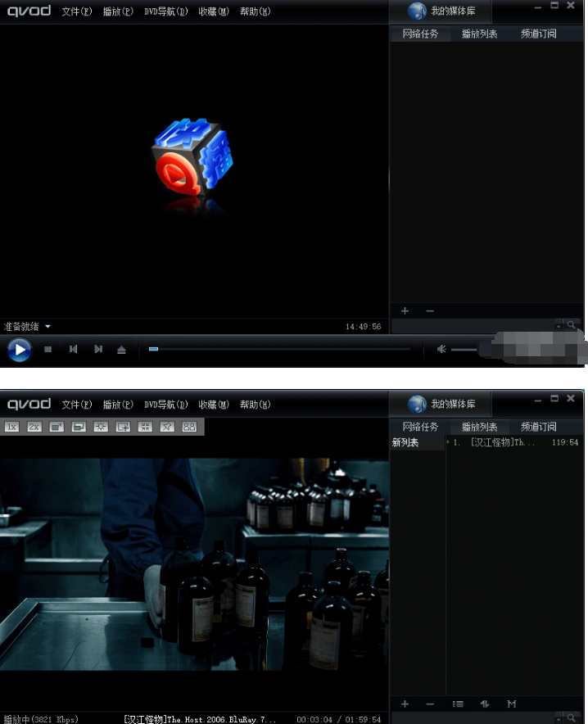
Task: Click 88 display icon in video toolbar
Action: click(189, 427)
